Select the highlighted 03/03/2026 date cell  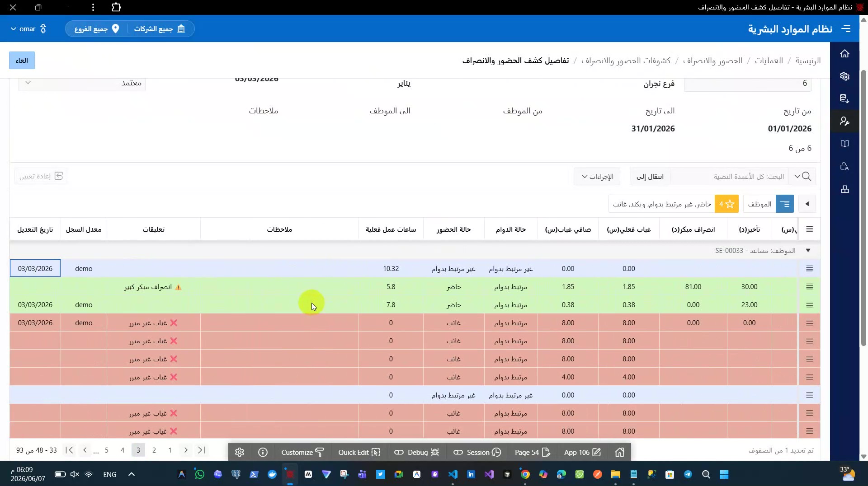(35, 269)
